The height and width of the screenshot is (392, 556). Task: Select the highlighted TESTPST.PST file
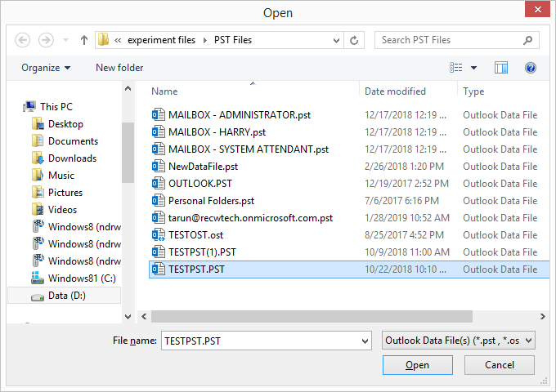[349, 269]
